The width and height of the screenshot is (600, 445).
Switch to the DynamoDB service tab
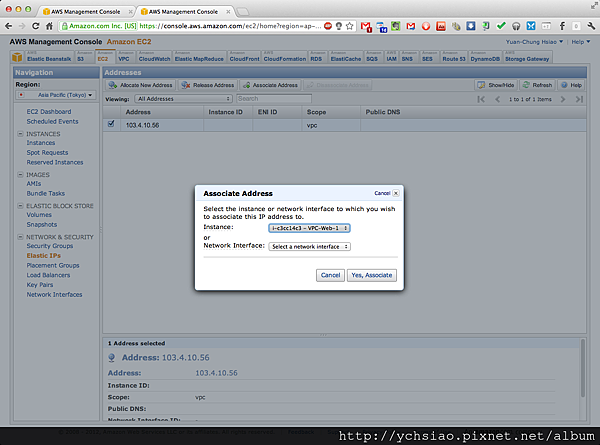(x=485, y=57)
